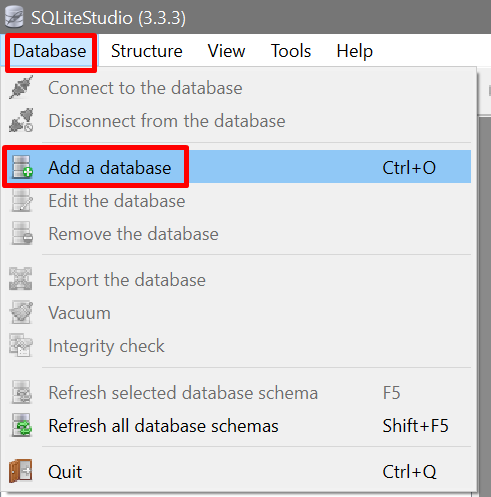491x497 pixels.
Task: Open the Structure menu
Action: tap(147, 51)
